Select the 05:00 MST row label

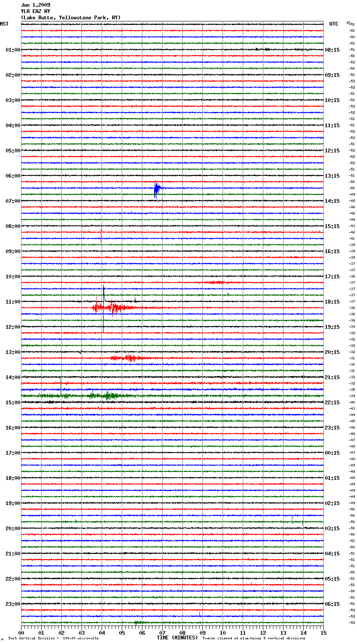[x=13, y=151]
